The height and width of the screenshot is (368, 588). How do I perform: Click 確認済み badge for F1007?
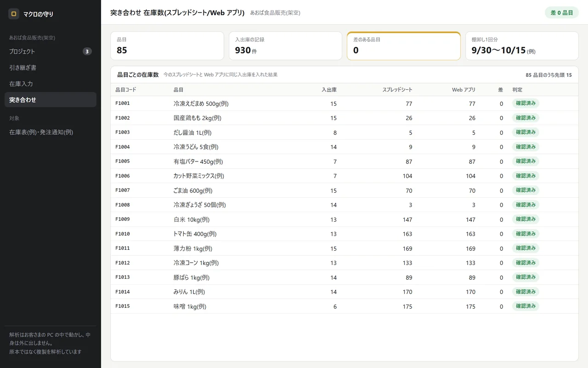click(x=526, y=190)
